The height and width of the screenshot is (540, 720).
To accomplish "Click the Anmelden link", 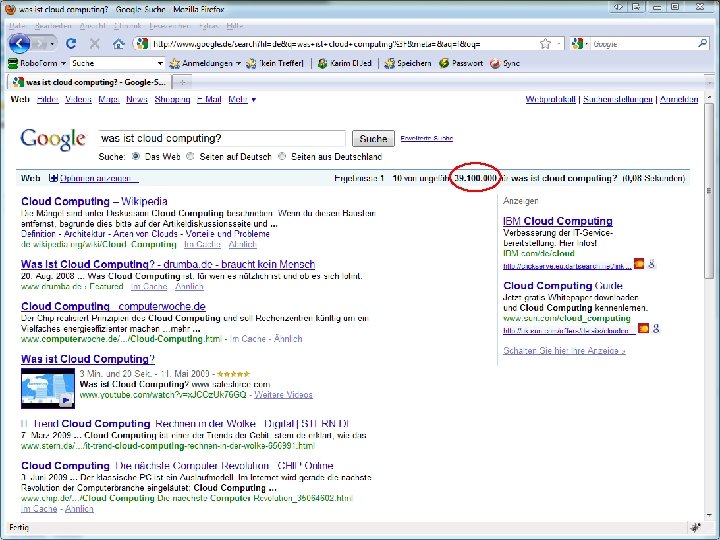I will 679,99.
